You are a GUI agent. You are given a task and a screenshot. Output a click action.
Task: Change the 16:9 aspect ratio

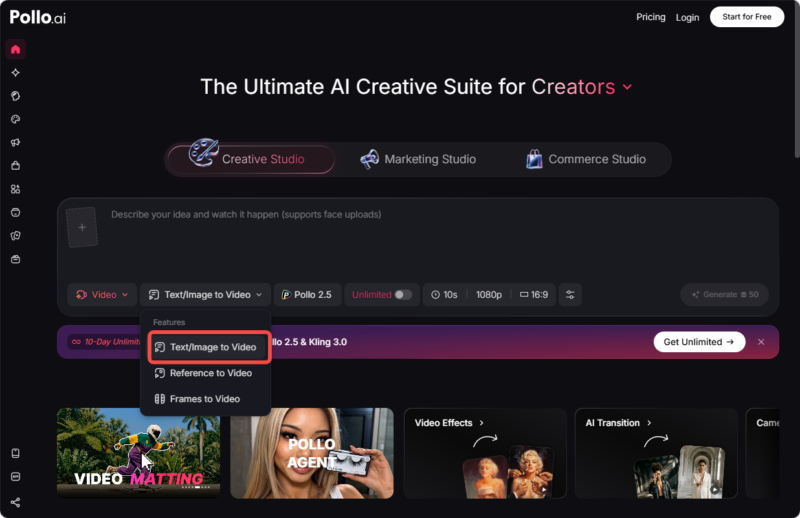tap(534, 294)
